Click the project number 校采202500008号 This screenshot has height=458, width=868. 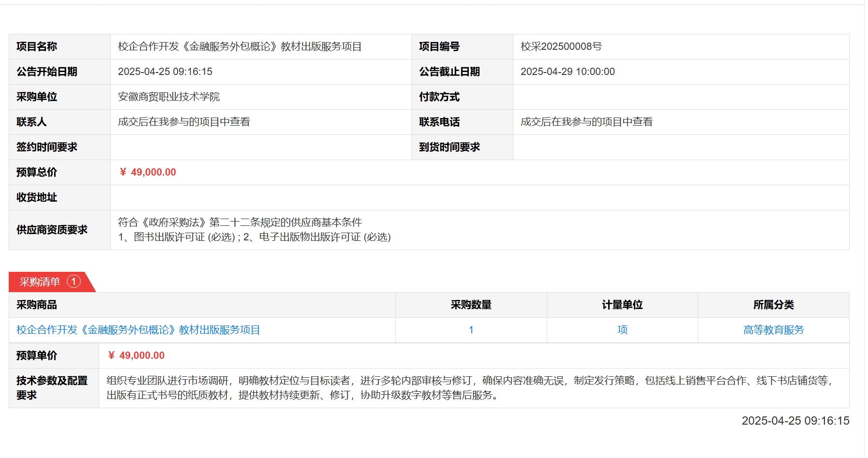pyautogui.click(x=561, y=46)
